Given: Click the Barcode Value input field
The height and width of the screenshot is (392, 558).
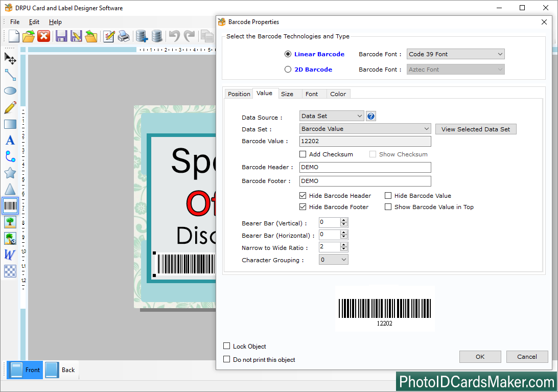Looking at the screenshot, I should pos(365,141).
